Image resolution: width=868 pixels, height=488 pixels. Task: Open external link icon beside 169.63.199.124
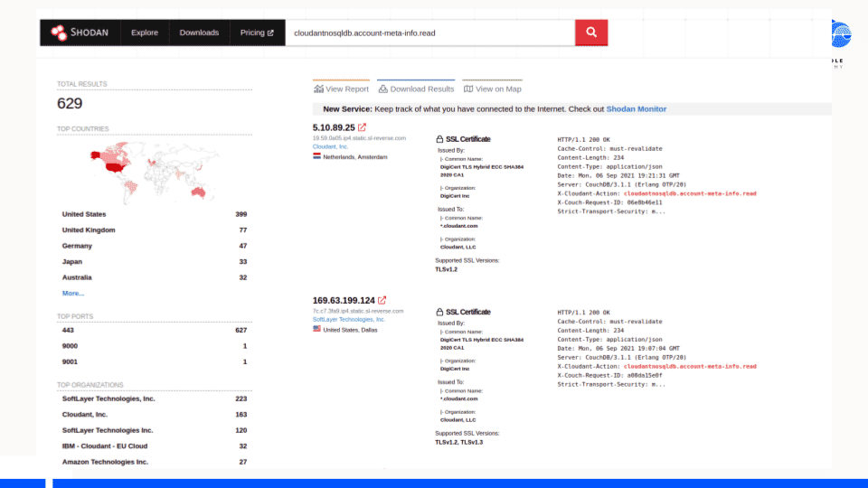(382, 300)
